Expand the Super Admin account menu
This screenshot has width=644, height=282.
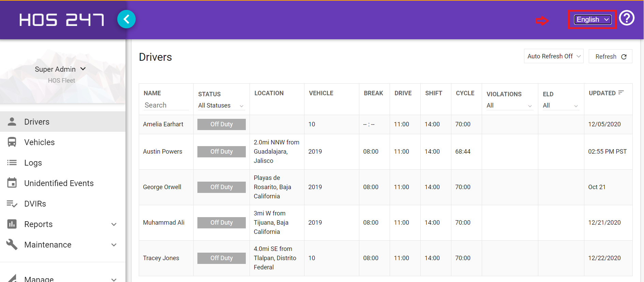click(x=60, y=69)
